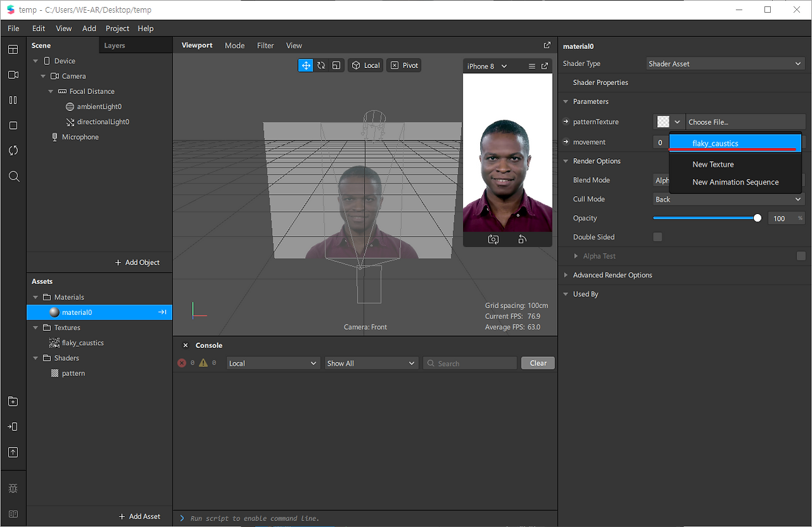Click the Add Asset button

click(x=140, y=516)
